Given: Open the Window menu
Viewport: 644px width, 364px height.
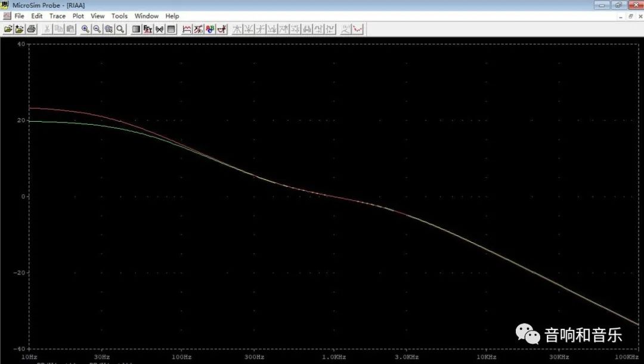Looking at the screenshot, I should (x=147, y=16).
